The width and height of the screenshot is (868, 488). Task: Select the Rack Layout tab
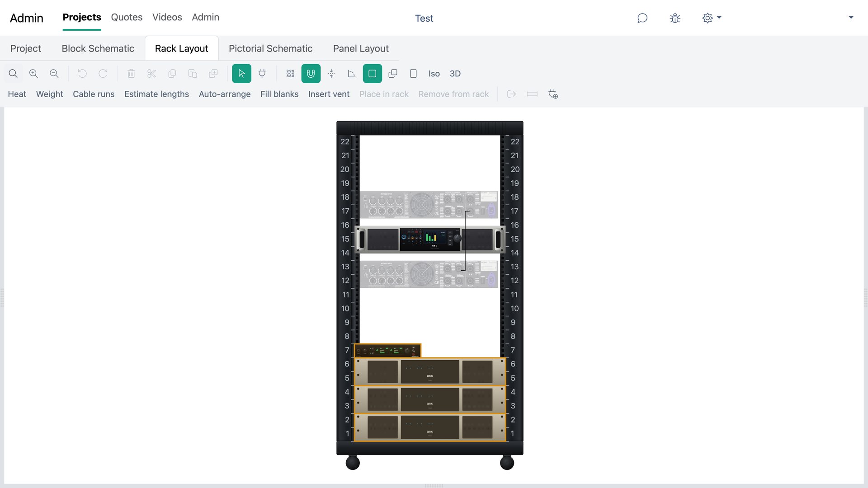[x=182, y=48]
